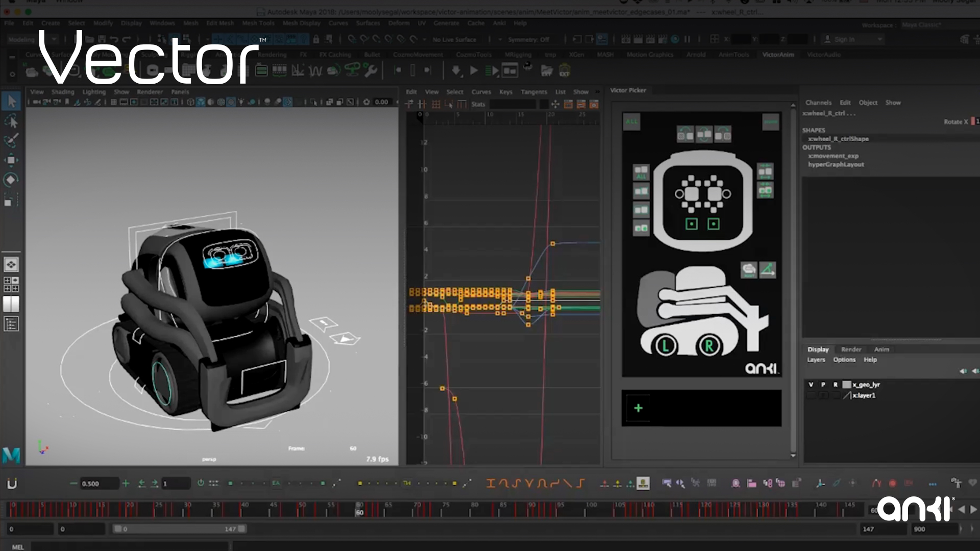Image resolution: width=980 pixels, height=551 pixels.
Task: Open the Frame All icon in Graph Editor toolbar
Action: coord(556,104)
